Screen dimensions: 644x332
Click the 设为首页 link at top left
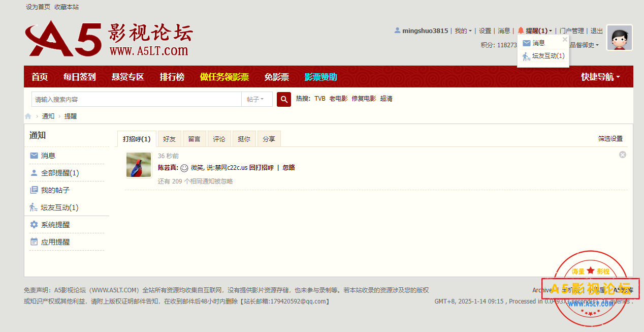tap(38, 7)
